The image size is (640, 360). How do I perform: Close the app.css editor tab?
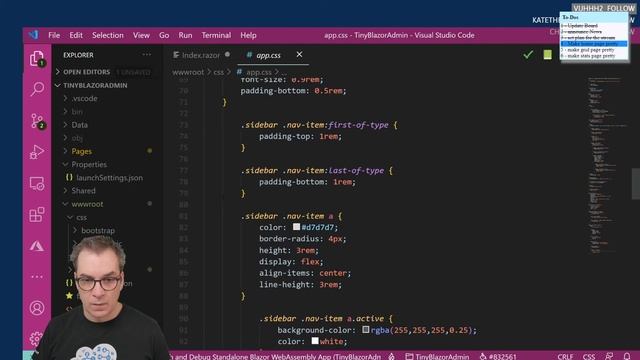click(299, 54)
